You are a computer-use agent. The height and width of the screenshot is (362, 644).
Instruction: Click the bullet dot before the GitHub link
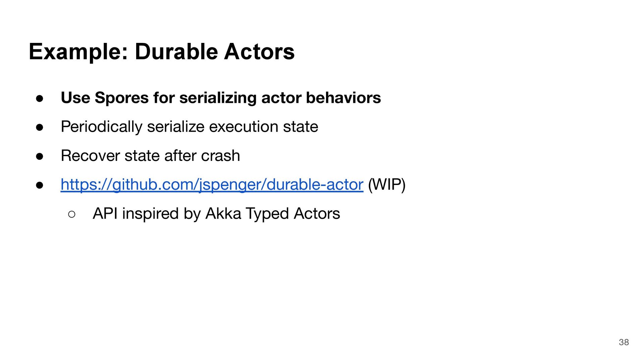click(x=40, y=185)
